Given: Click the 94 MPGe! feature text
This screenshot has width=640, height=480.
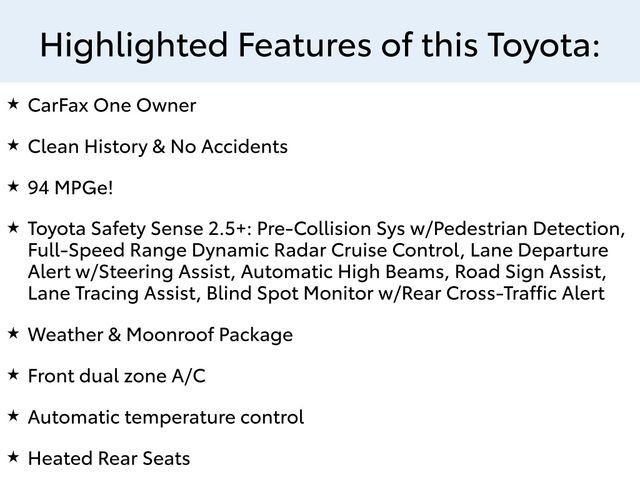Looking at the screenshot, I should (x=70, y=188).
